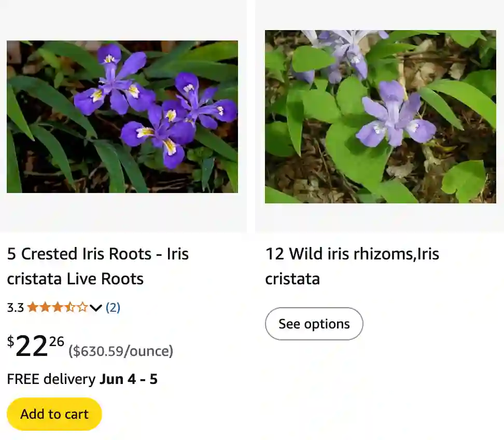Open the 5 Crested Iris Roots product title
Viewport: 504px width, 440px height.
pos(99,266)
